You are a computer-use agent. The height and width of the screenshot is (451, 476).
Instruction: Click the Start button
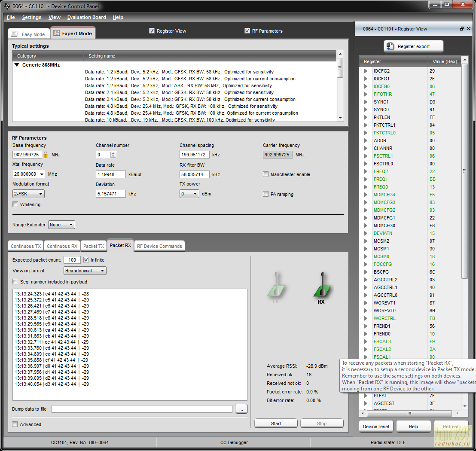pos(276,424)
